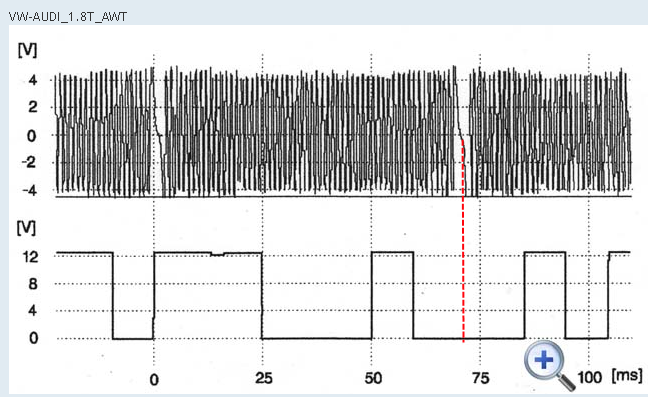Select the VW-AUDI_1.8T_AWT title text
The width and height of the screenshot is (648, 397).
68,17
